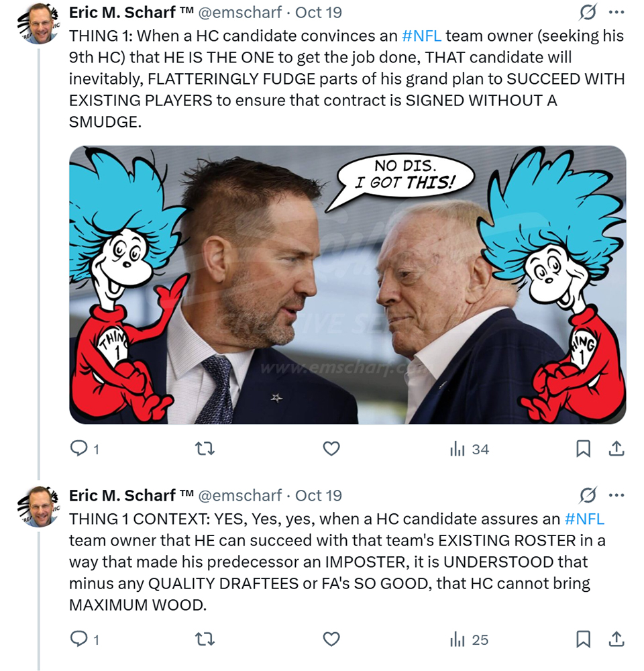Image resolution: width=644 pixels, height=671 pixels.
Task: Like the THING 1 CONTEXT tweet
Action: tap(331, 639)
